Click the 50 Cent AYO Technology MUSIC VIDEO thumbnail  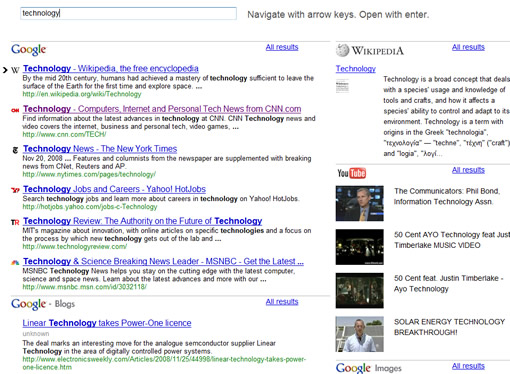pos(360,247)
